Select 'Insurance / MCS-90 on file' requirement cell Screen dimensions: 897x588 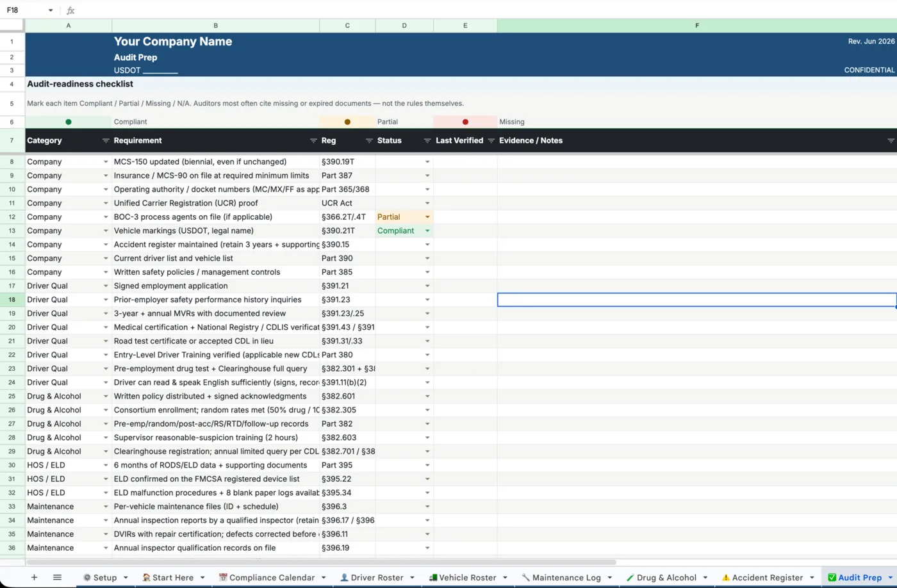pos(216,176)
